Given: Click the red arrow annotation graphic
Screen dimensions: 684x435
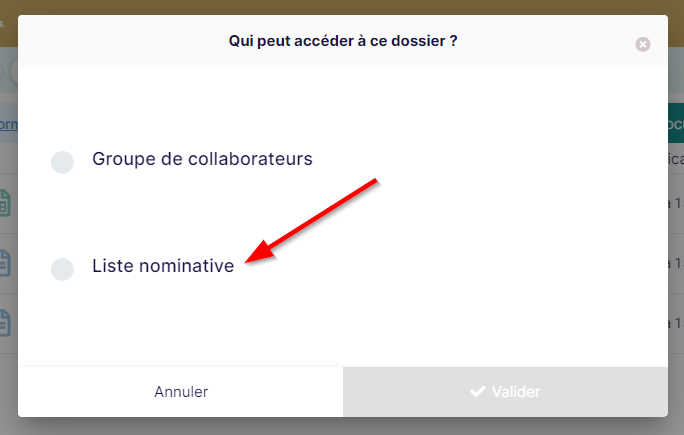Looking at the screenshot, I should [x=311, y=221].
